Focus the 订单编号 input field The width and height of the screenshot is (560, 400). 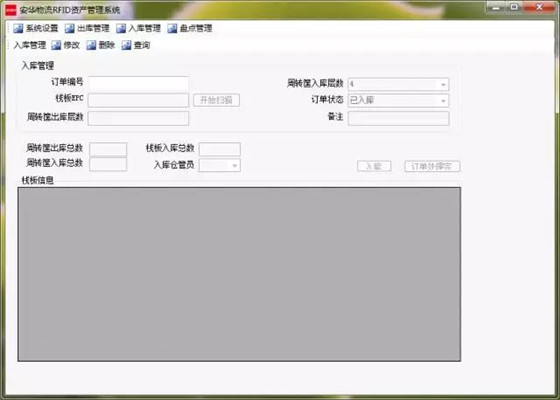pyautogui.click(x=138, y=83)
